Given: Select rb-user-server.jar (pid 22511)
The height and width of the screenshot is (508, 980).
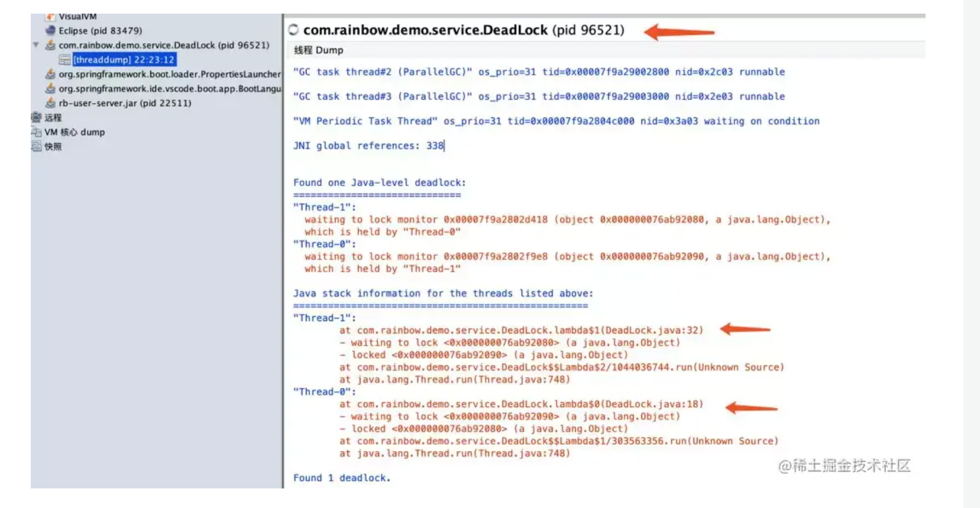Looking at the screenshot, I should click(x=125, y=103).
